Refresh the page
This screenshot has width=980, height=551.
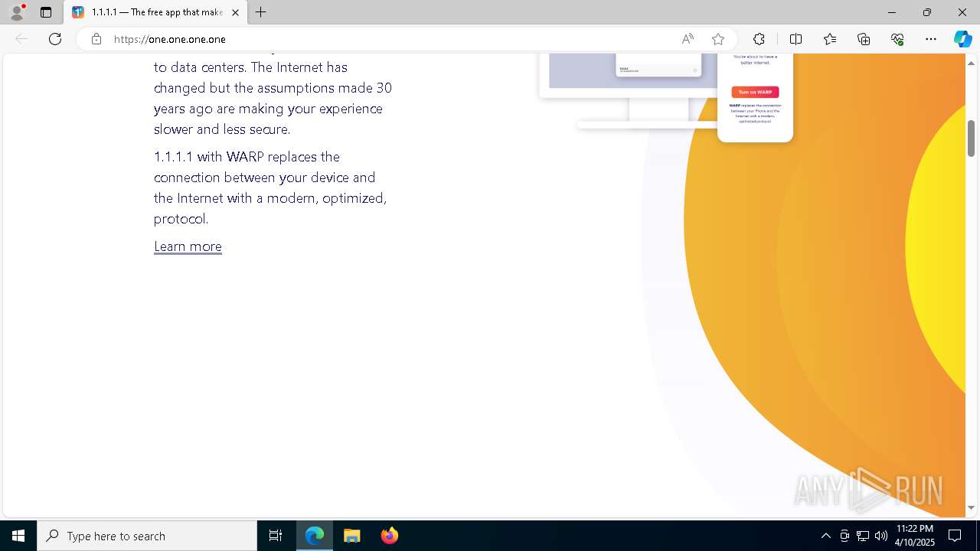pos(55,39)
